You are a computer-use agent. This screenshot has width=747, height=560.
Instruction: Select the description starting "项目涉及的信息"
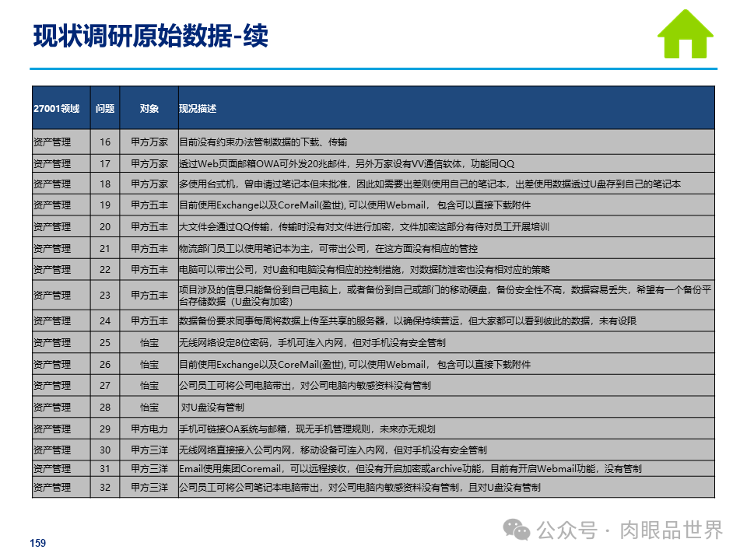[x=445, y=296]
